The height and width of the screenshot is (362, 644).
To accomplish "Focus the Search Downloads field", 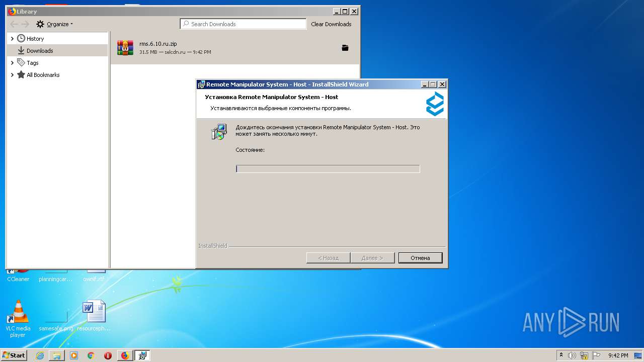I will pos(243,24).
